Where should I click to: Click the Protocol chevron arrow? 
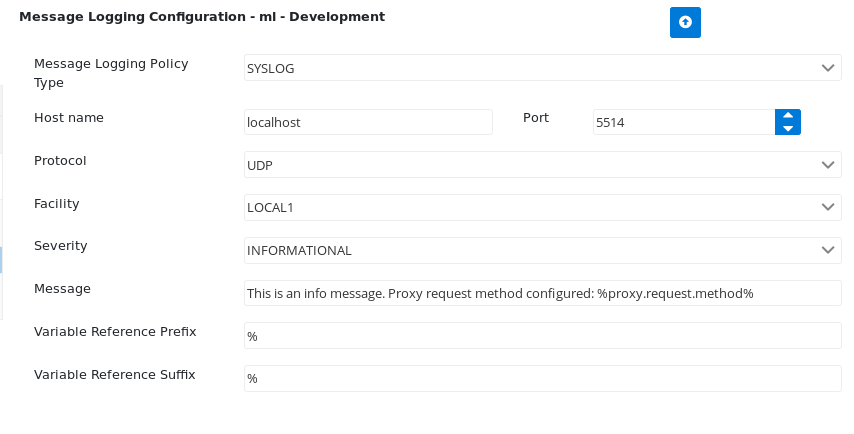pos(828,165)
